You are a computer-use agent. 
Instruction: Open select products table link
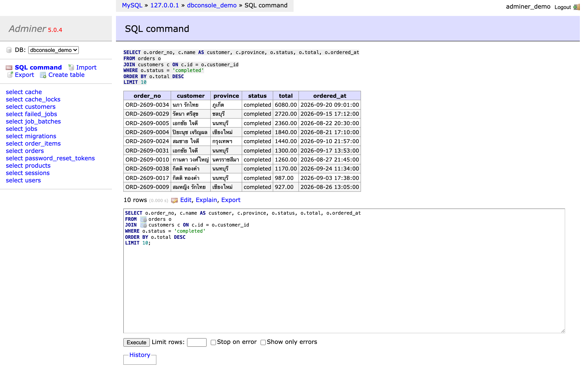28,166
